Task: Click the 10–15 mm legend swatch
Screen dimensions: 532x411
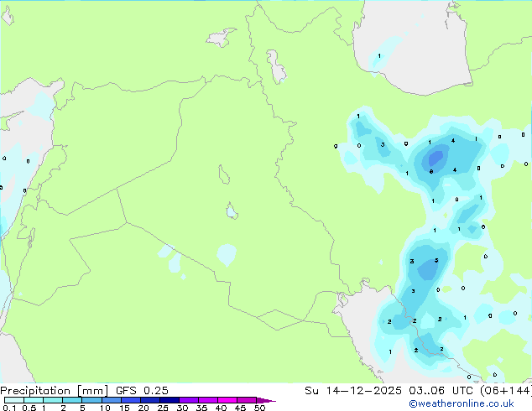Action: (111, 400)
